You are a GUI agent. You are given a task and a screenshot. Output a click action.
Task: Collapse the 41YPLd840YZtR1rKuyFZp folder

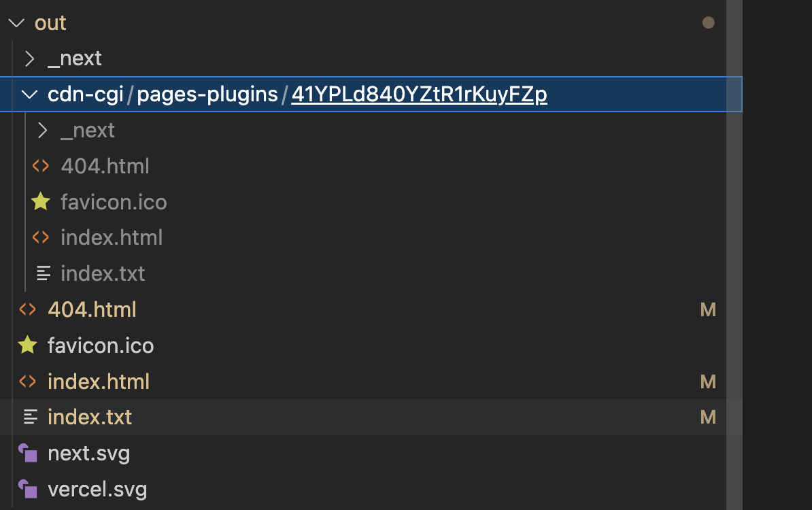pos(29,94)
